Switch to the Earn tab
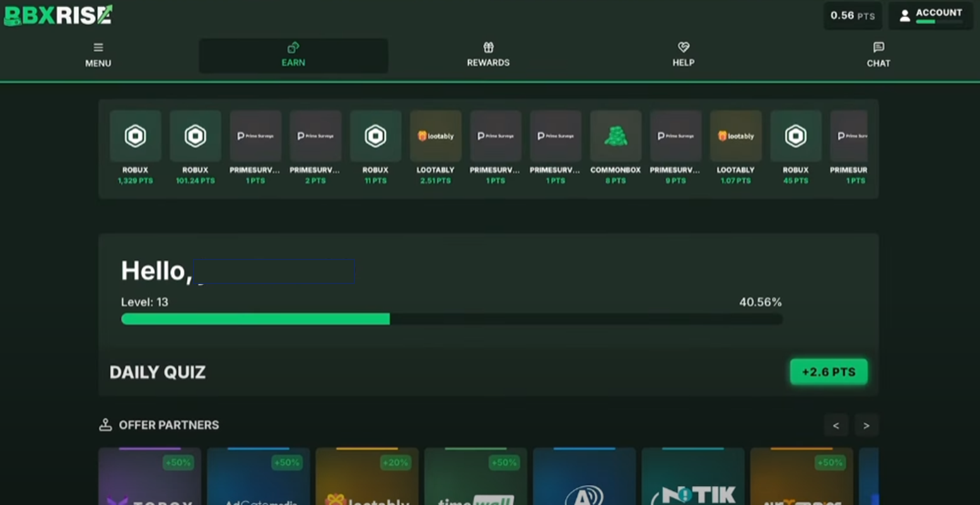The image size is (980, 505). tap(293, 56)
